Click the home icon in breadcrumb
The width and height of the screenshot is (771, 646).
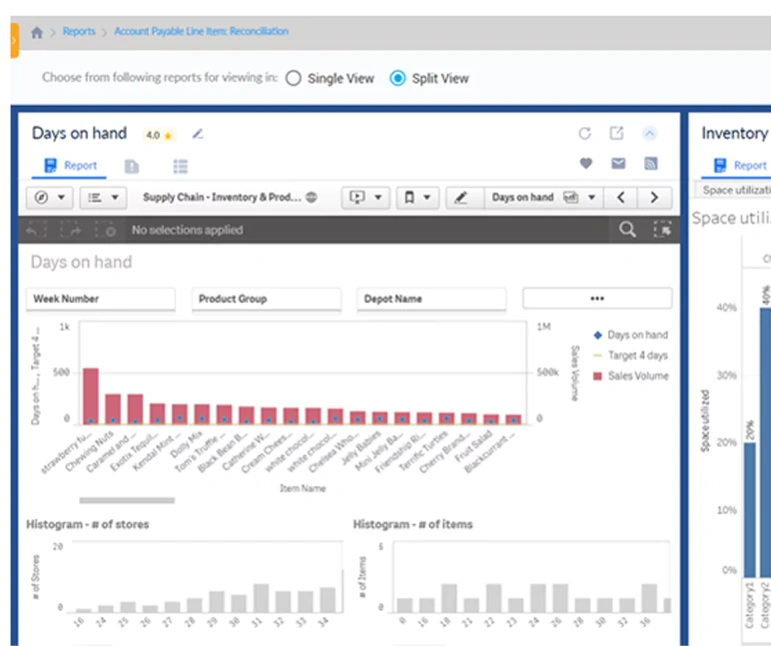(x=37, y=32)
